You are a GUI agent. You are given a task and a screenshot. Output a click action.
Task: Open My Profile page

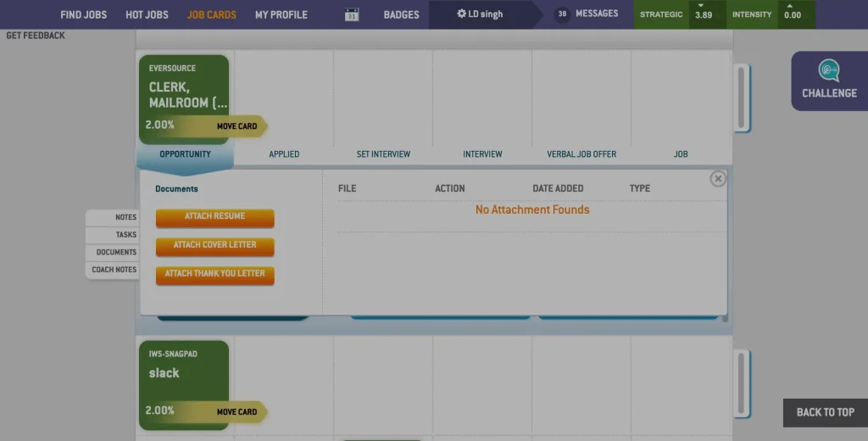click(281, 14)
